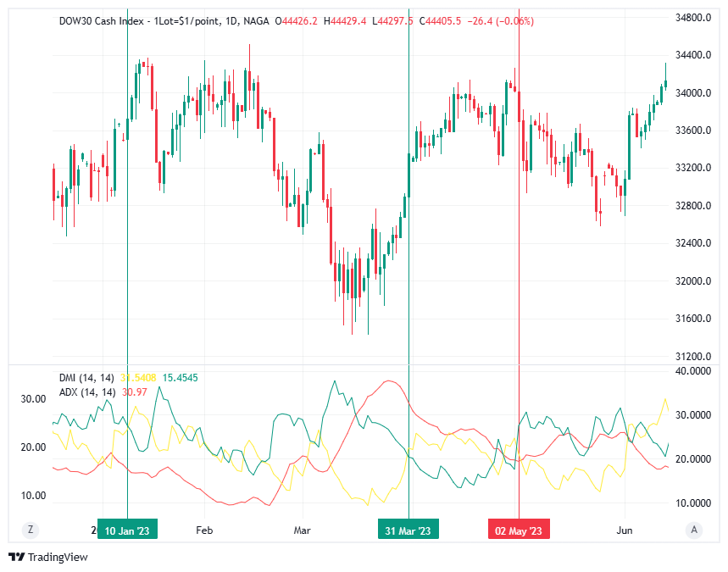Click the TradingView logo icon
Viewport: 728px width, 572px height.
[16, 557]
